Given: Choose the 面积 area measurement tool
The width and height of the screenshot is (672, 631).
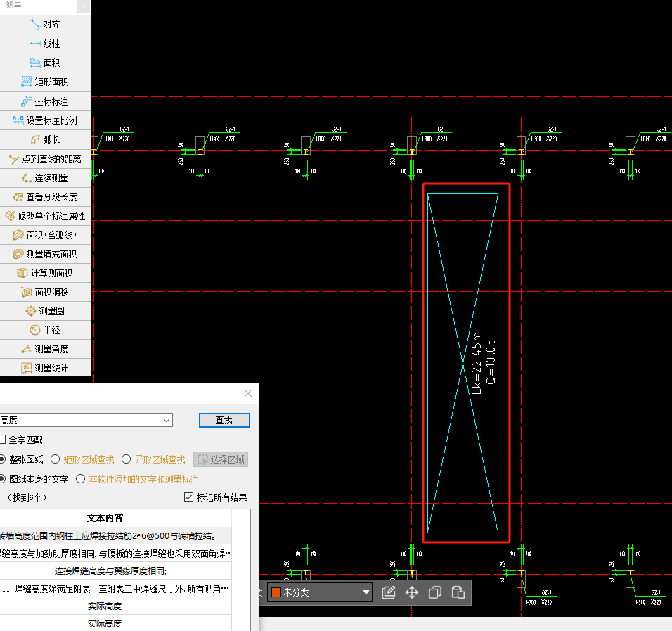Looking at the screenshot, I should [45, 63].
